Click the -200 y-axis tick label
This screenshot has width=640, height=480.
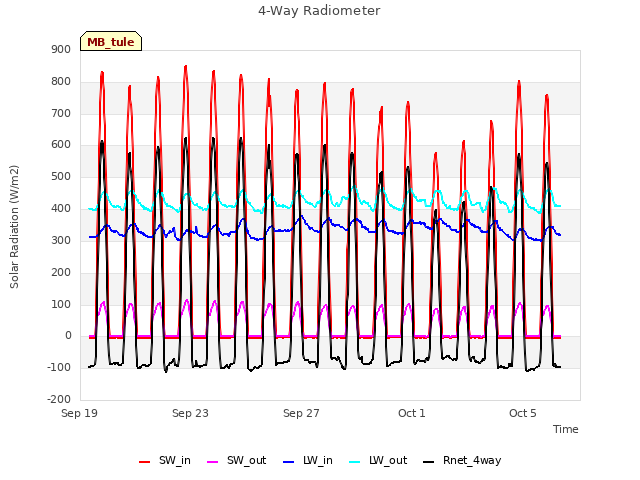coord(59,399)
